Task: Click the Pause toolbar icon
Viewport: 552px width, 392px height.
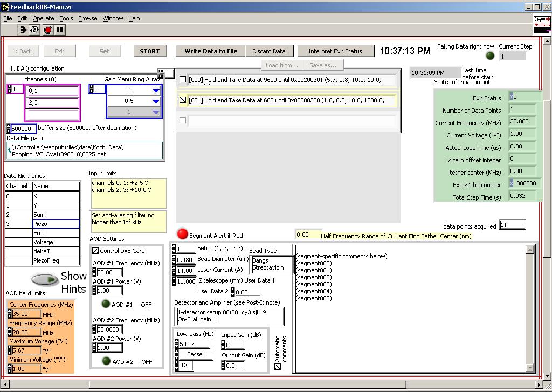Action: click(60, 30)
